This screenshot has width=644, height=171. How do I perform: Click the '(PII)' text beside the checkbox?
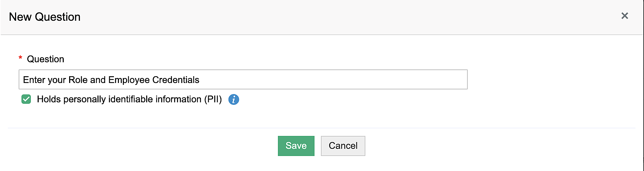coord(213,99)
